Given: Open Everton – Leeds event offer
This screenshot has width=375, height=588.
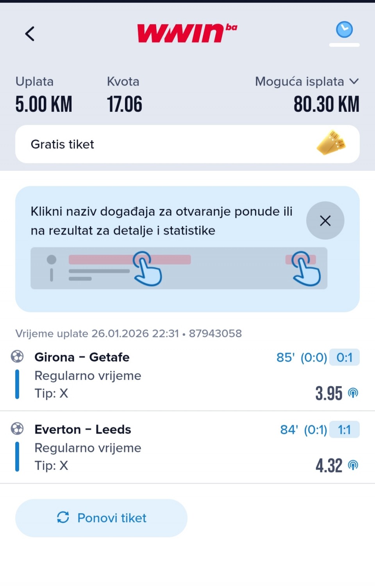Looking at the screenshot, I should (83, 429).
